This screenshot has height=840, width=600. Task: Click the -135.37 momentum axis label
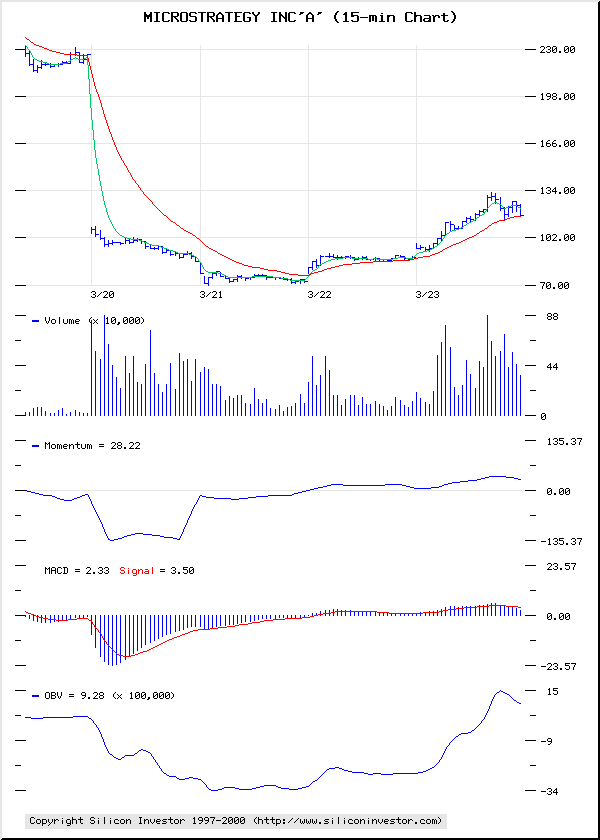pyautogui.click(x=561, y=542)
